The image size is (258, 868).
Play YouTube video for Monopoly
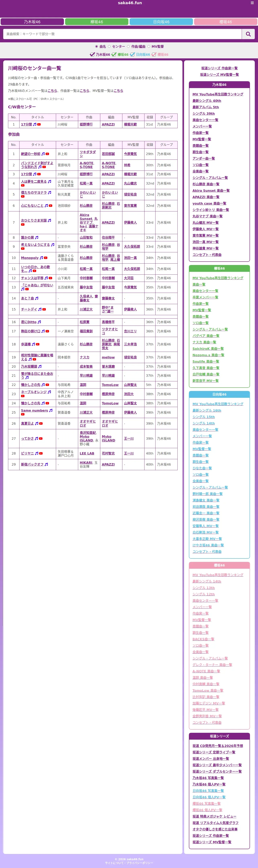[x=46, y=258]
